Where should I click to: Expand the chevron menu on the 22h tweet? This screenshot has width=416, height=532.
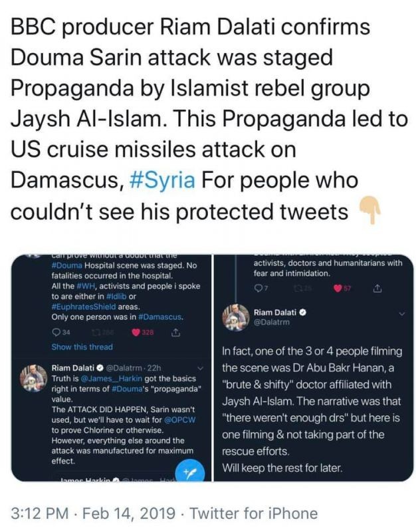(201, 368)
